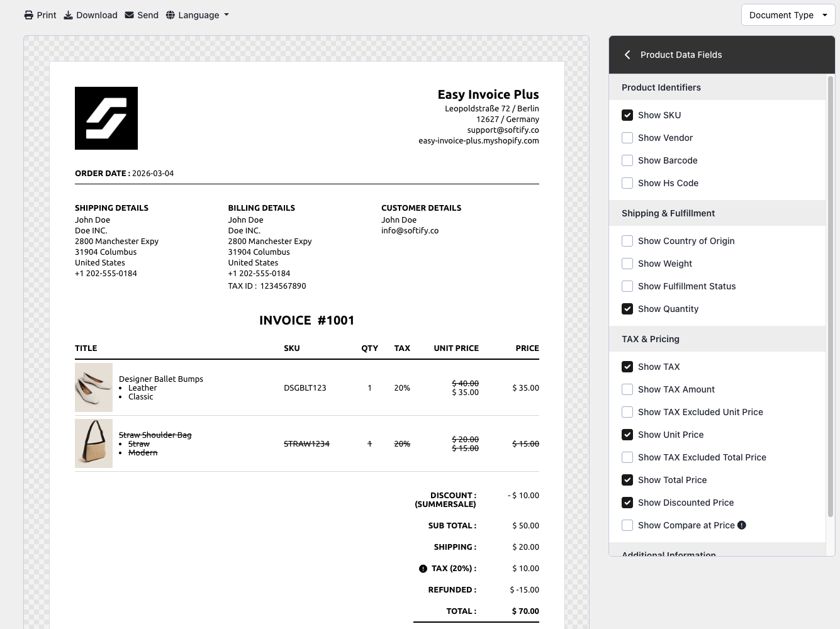The image size is (840, 629).
Task: Click the info icon next to TAX (20%)
Action: [x=423, y=569]
